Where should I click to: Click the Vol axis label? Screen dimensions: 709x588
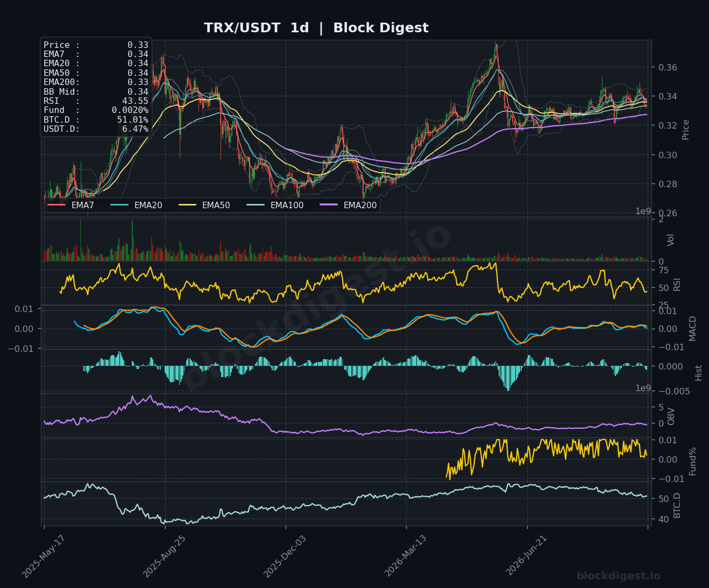coord(670,240)
